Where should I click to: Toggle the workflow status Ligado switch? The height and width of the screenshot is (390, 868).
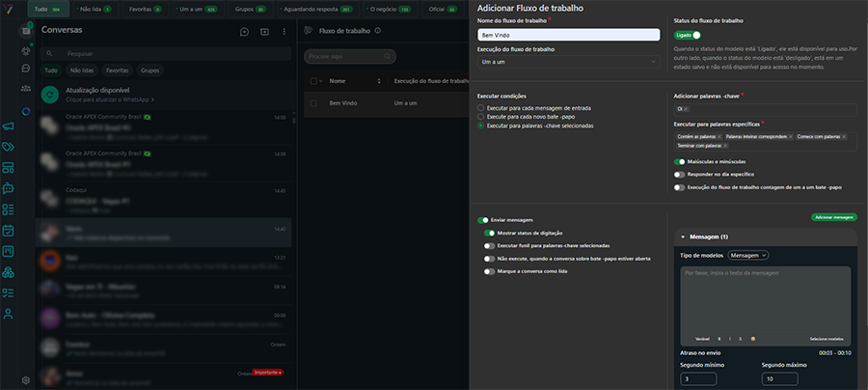[688, 35]
